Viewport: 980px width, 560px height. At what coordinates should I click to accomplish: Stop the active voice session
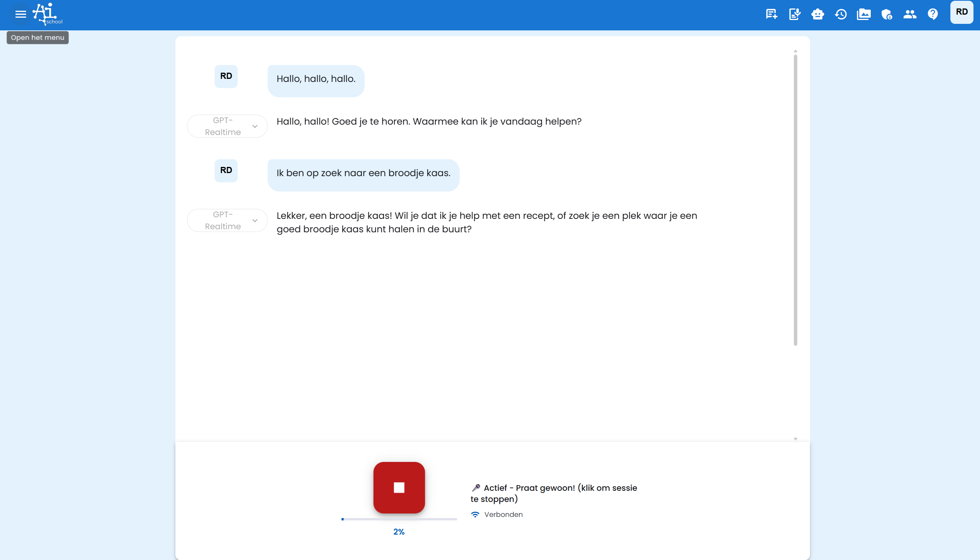399,487
